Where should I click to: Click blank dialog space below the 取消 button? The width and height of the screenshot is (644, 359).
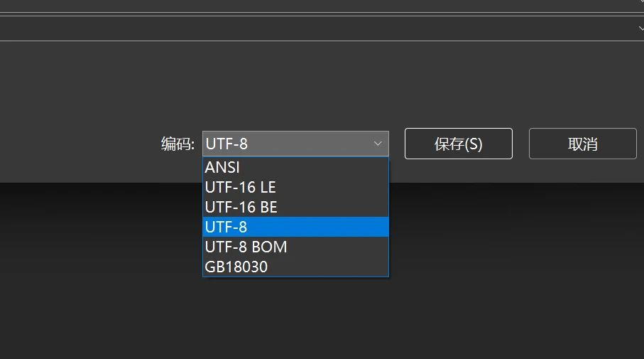[582, 171]
